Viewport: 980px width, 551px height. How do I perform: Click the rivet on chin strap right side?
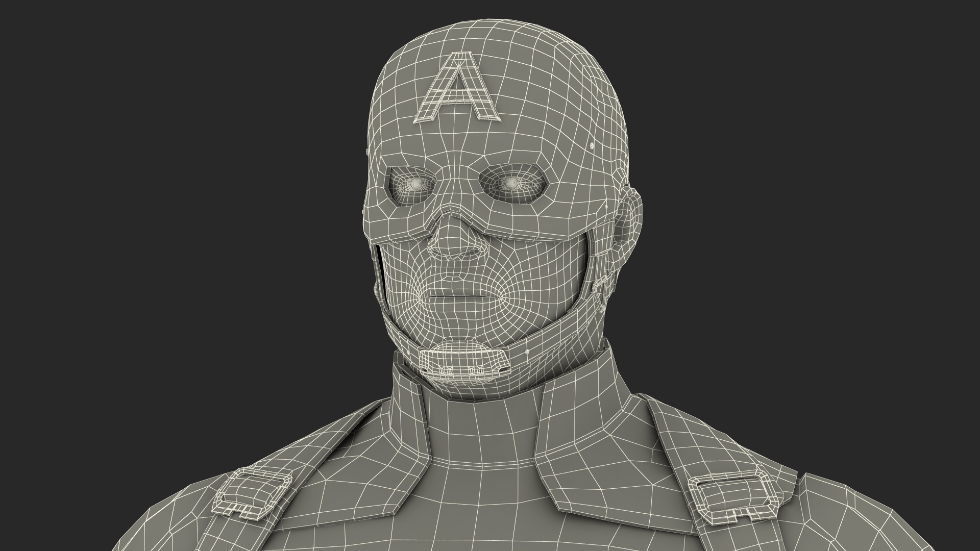[526, 351]
